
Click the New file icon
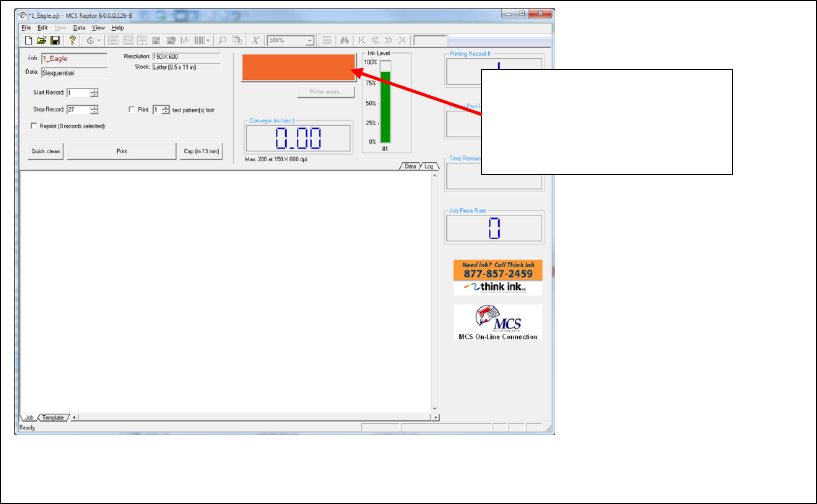[29, 40]
